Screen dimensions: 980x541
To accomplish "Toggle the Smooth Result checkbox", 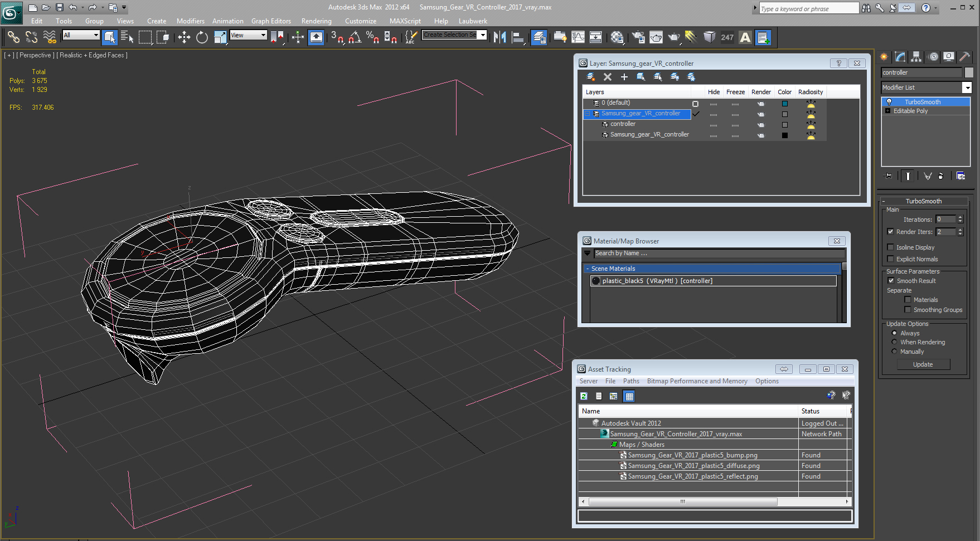I will tap(891, 281).
